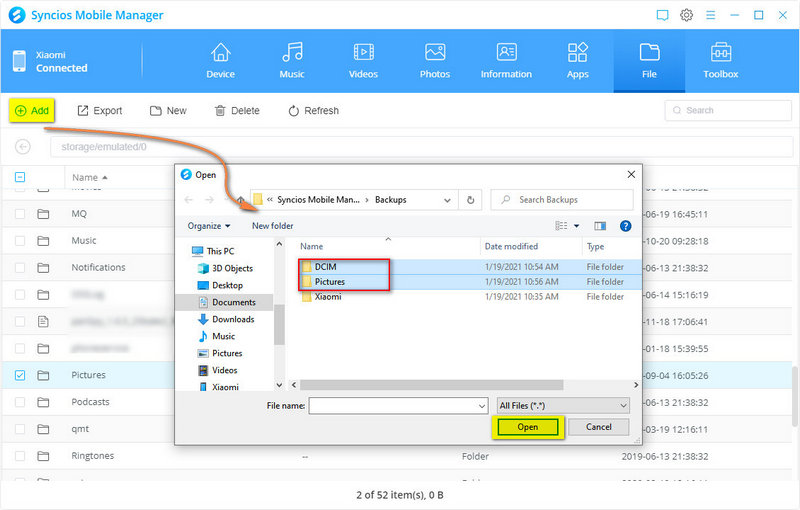The width and height of the screenshot is (800, 510).
Task: Open the view options dropdown arrow
Action: tap(577, 226)
